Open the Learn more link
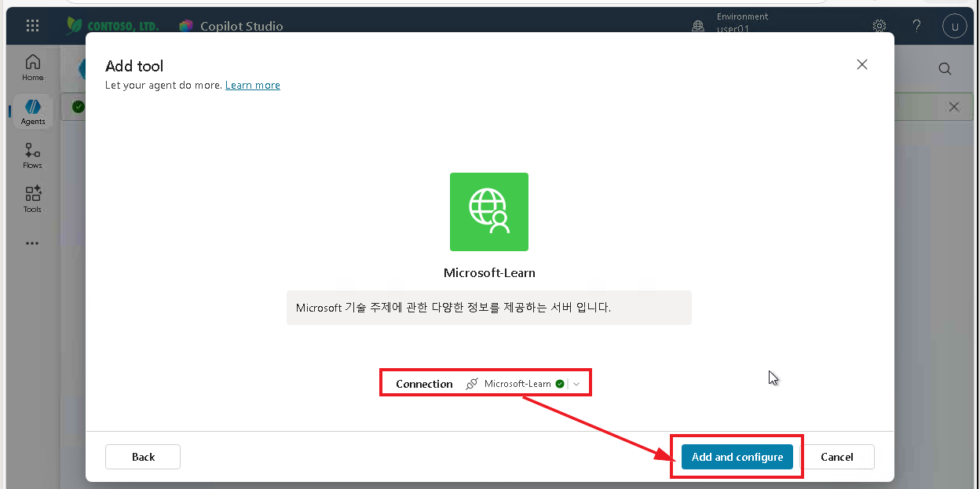 [253, 85]
